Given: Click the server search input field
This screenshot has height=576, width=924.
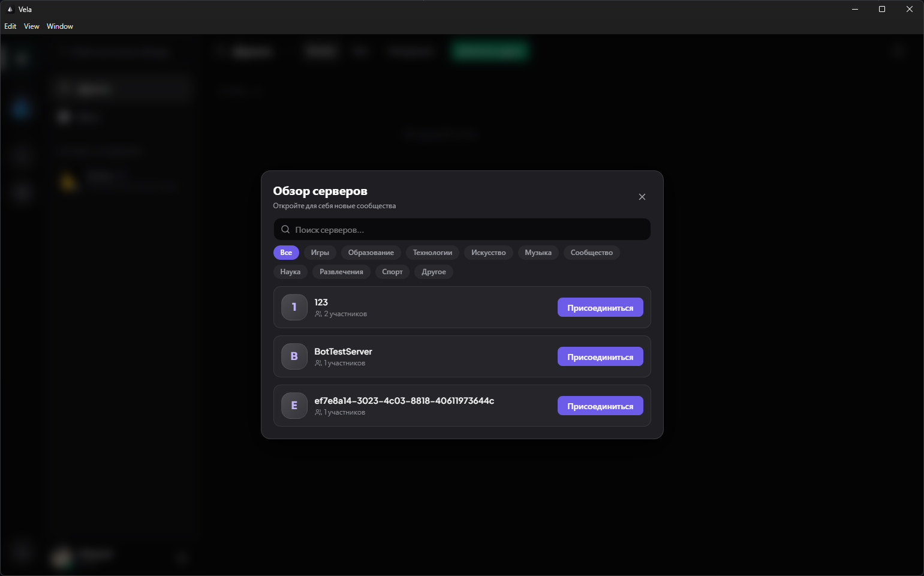Looking at the screenshot, I should click(468, 230).
